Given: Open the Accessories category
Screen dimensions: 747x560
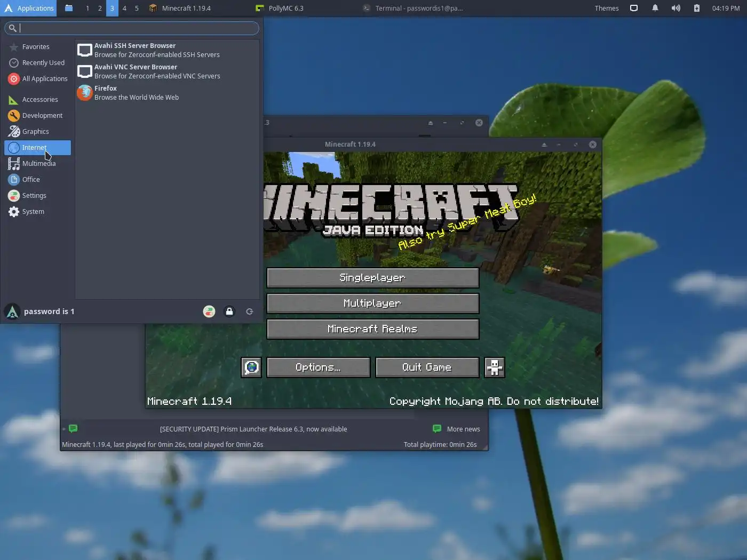Looking at the screenshot, I should coord(37,100).
